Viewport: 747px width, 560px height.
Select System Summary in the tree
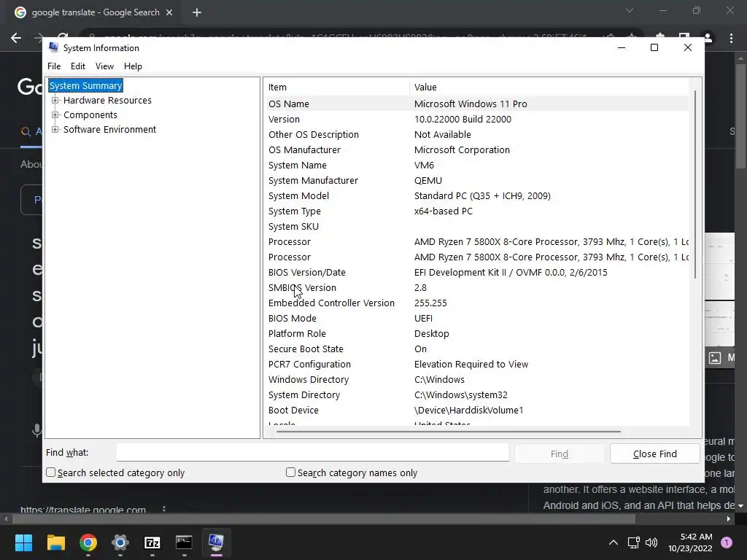tap(86, 86)
